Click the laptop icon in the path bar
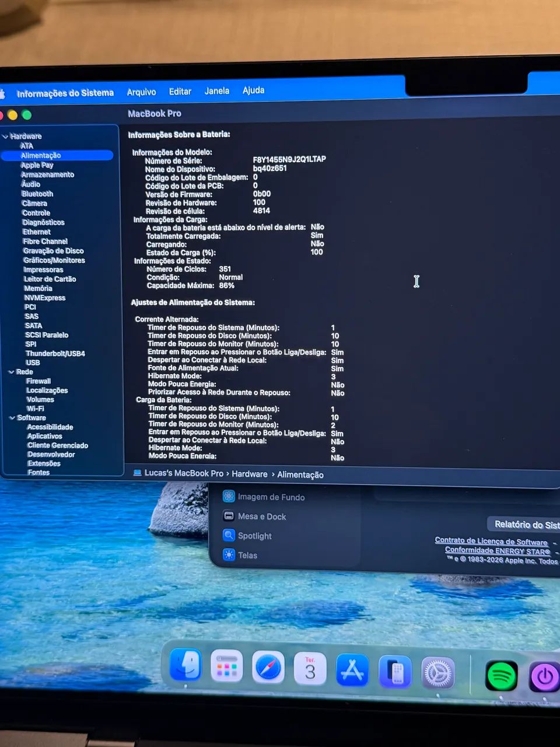Image resolution: width=560 pixels, height=747 pixels. click(138, 473)
